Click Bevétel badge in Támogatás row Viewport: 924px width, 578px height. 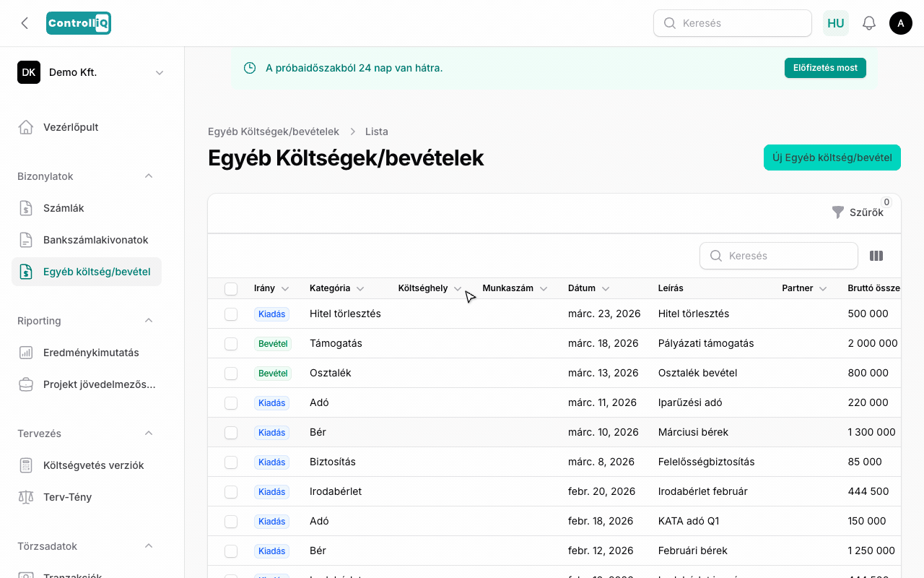(x=273, y=344)
